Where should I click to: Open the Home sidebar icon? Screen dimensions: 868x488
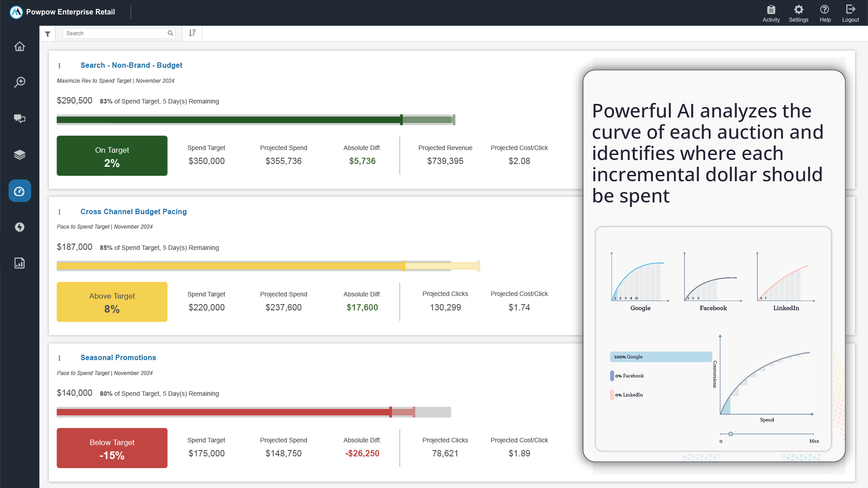tap(19, 47)
